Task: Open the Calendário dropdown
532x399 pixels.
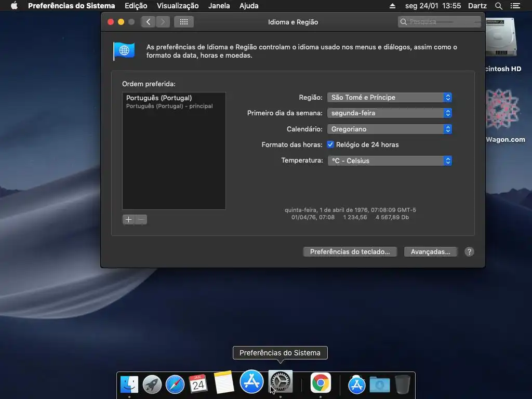Action: [x=390, y=129]
